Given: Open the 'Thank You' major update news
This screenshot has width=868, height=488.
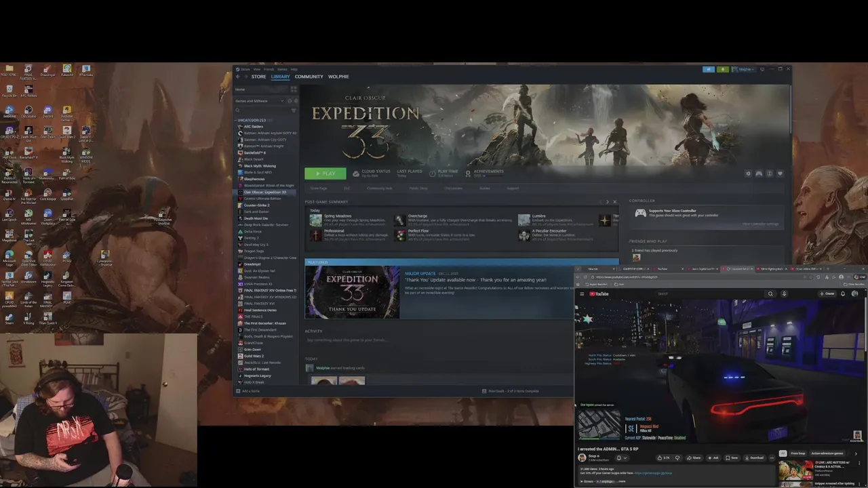Looking at the screenshot, I should click(475, 280).
